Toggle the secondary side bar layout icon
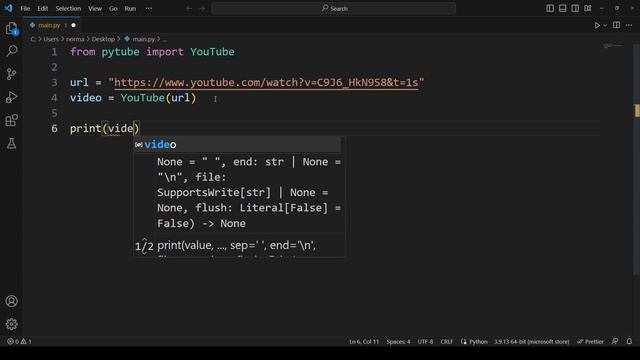Viewport: 640px width, 360px height. point(575,8)
